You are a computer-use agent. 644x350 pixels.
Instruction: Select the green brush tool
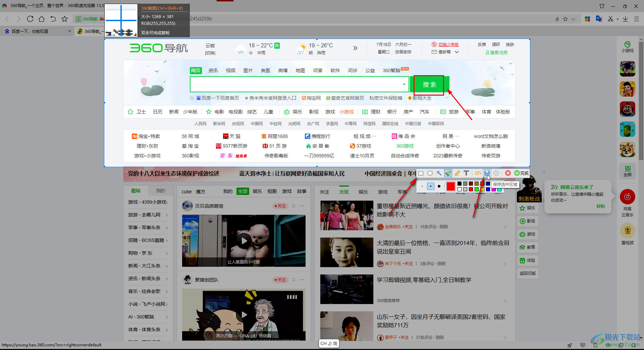(448, 173)
